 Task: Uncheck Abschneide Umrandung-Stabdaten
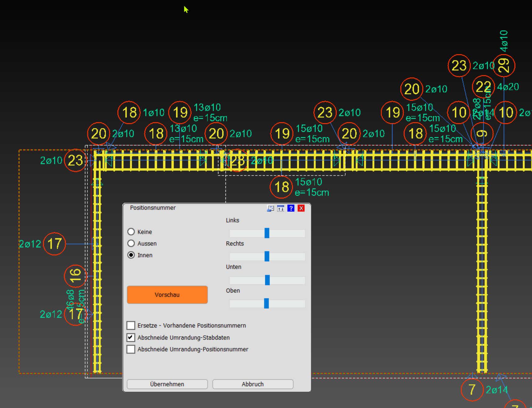tap(131, 338)
